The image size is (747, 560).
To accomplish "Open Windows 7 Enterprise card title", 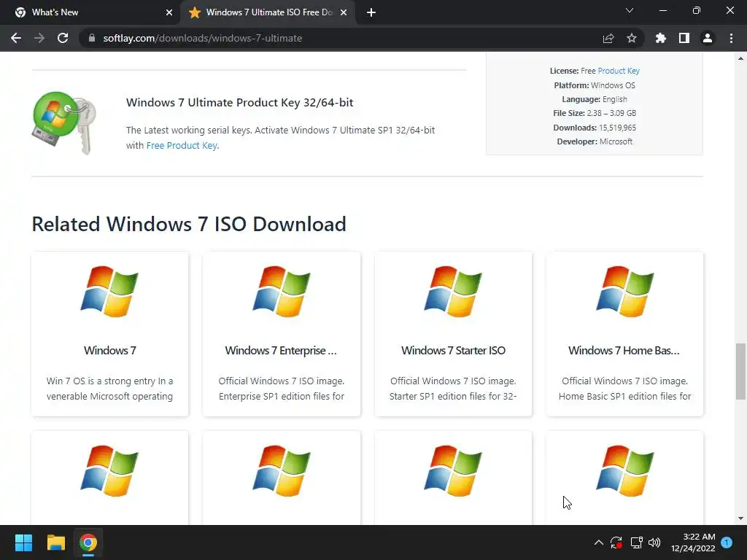I will pyautogui.click(x=281, y=351).
